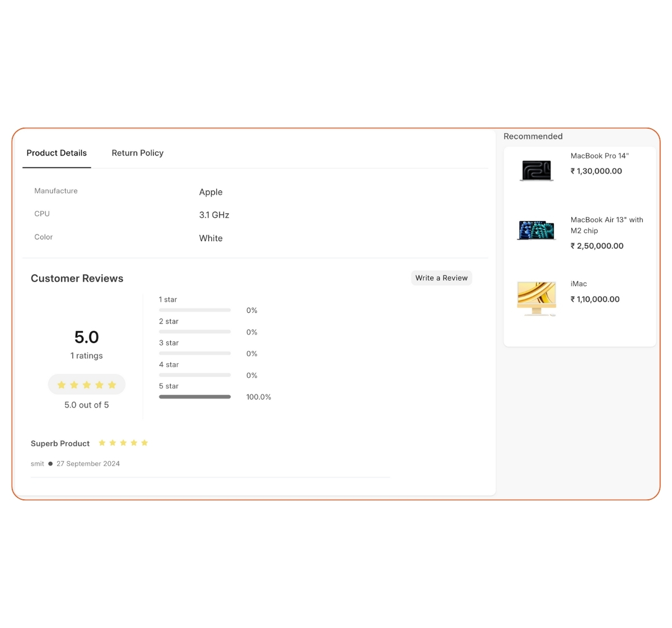Click the 3 star rating bar
672x628 pixels.
195,353
